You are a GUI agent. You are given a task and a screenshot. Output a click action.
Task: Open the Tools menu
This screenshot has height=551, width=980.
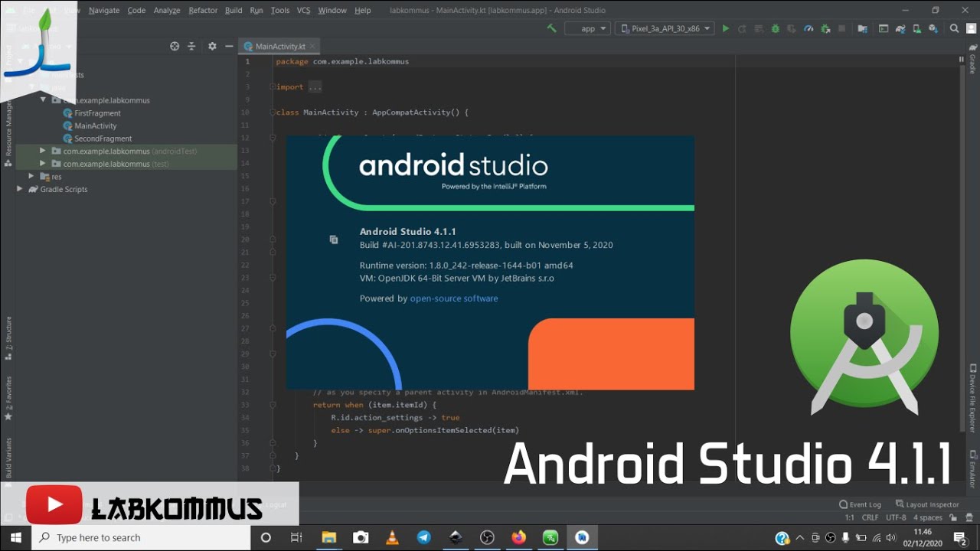[x=280, y=10]
